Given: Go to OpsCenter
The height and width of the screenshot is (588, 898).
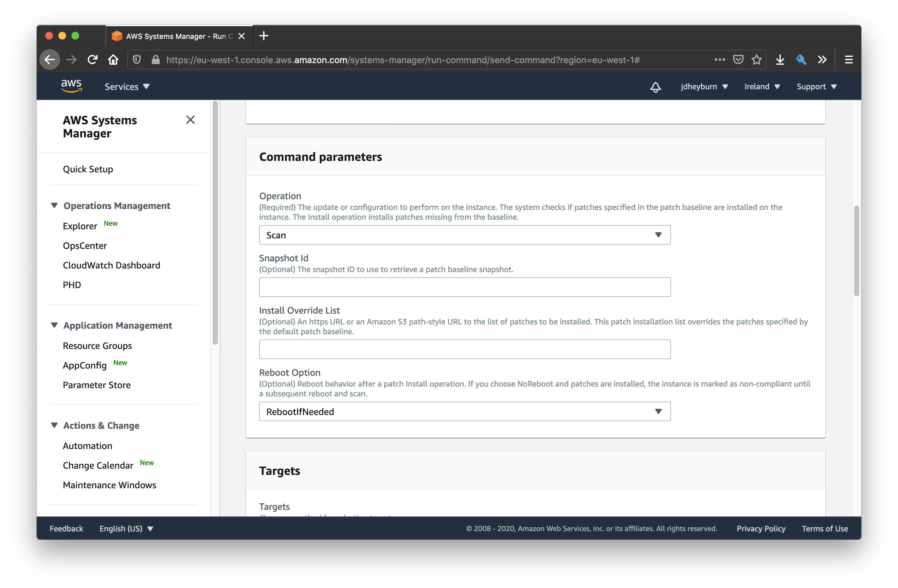Looking at the screenshot, I should (x=85, y=246).
